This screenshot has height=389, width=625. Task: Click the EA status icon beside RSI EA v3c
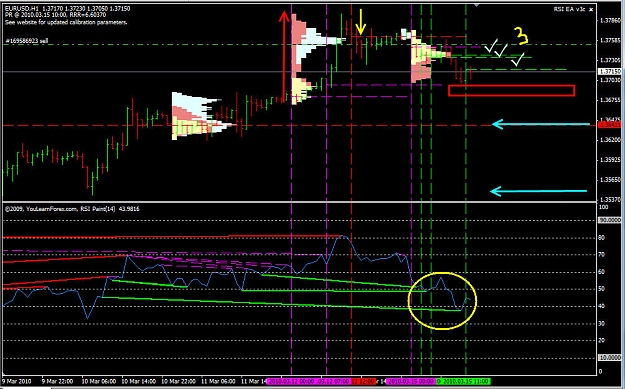pyautogui.click(x=591, y=9)
